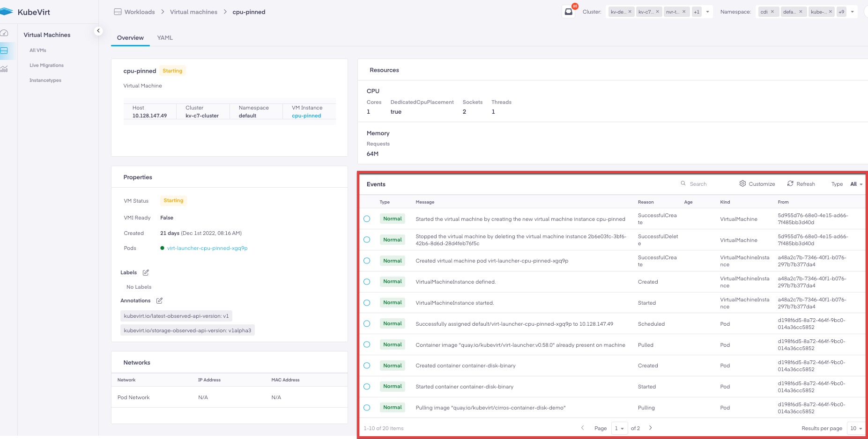Open the cpu-pinned VM Instance link
The image size is (868, 439).
pos(306,116)
